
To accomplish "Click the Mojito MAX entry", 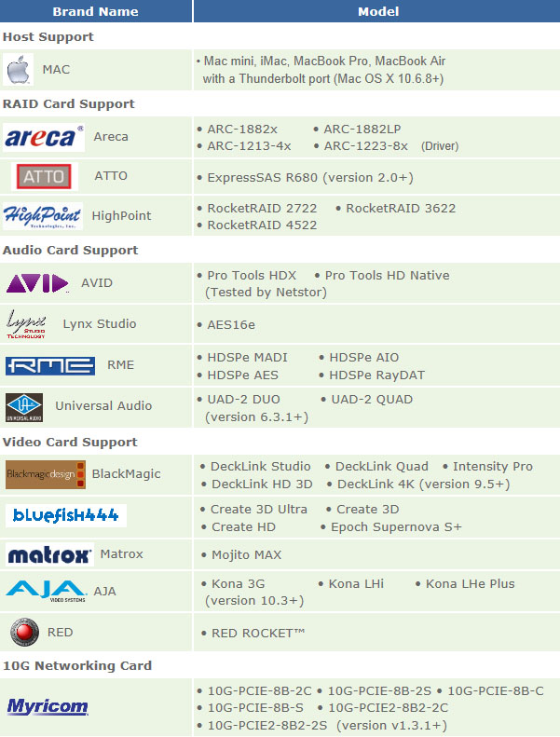I will pyautogui.click(x=246, y=555).
